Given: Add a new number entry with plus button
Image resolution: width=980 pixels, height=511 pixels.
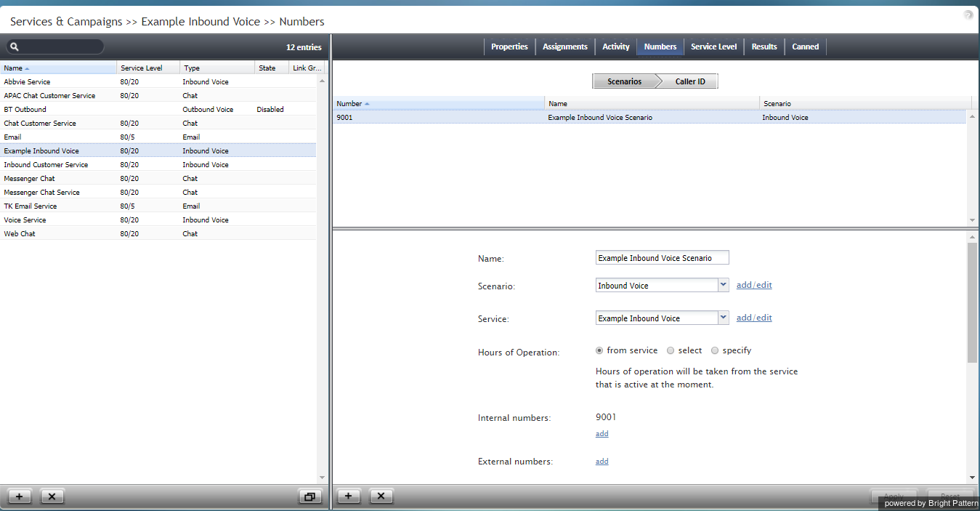Looking at the screenshot, I should pyautogui.click(x=349, y=496).
